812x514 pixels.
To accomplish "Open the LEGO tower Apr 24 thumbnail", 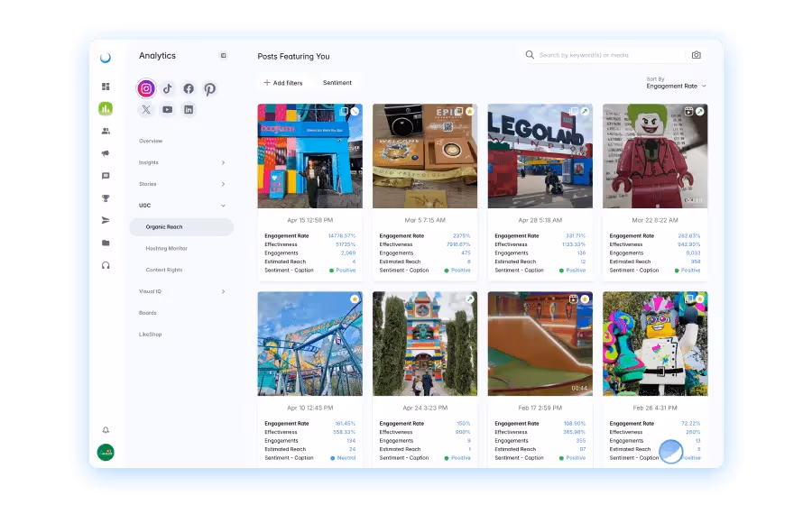I will click(425, 344).
